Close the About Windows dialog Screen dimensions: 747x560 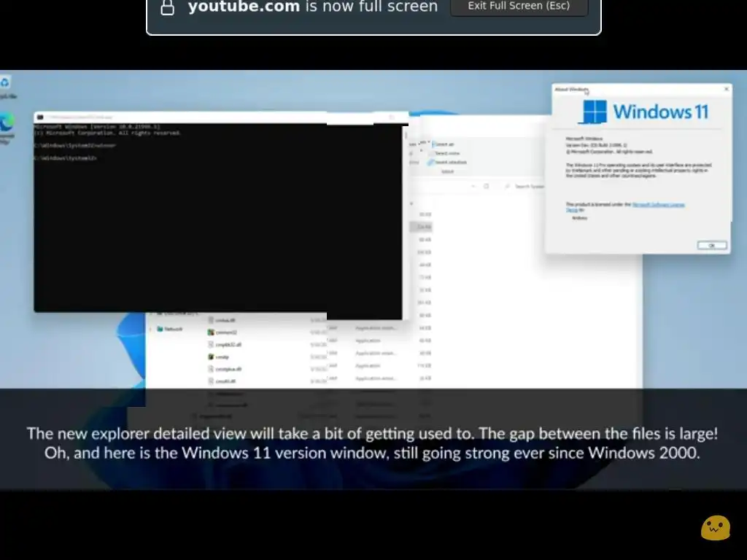click(x=726, y=89)
